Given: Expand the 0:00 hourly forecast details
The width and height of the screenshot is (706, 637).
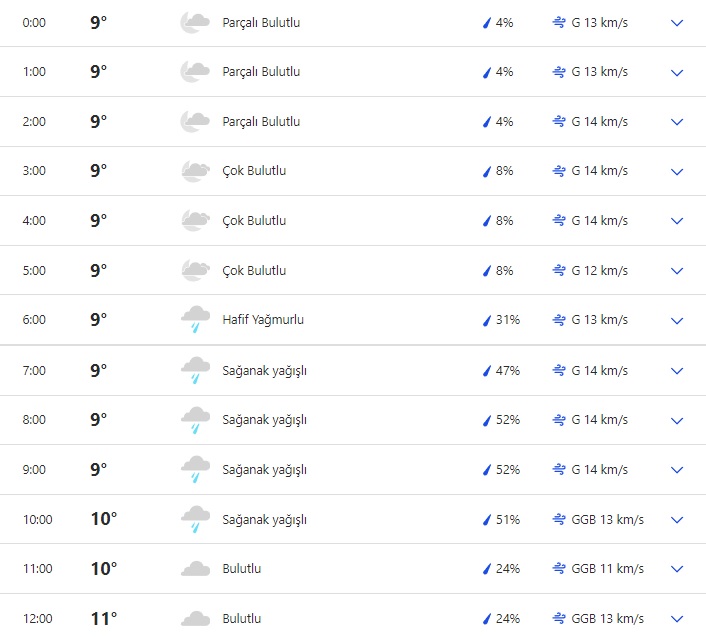Looking at the screenshot, I should (x=677, y=22).
